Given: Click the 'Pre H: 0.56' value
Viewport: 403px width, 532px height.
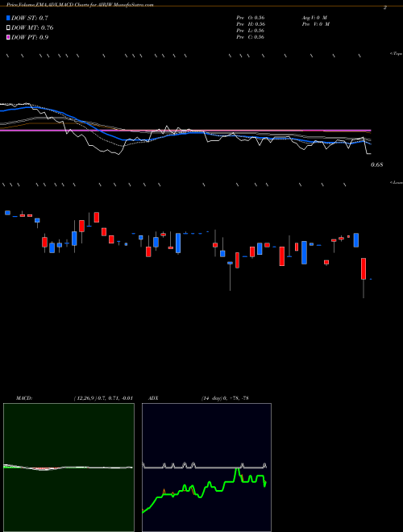Looking at the screenshot, I should tap(251, 24).
